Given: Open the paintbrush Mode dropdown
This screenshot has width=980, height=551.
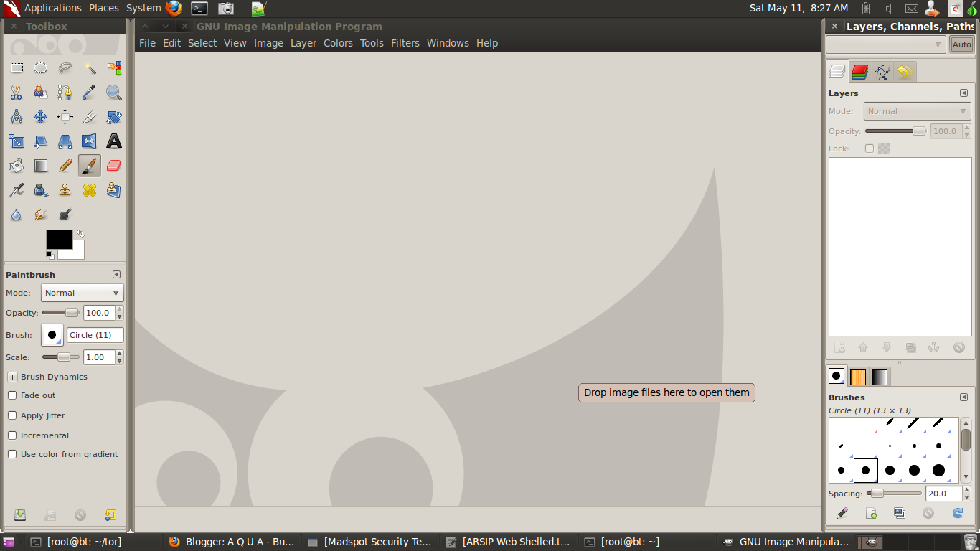Looking at the screenshot, I should [x=83, y=293].
